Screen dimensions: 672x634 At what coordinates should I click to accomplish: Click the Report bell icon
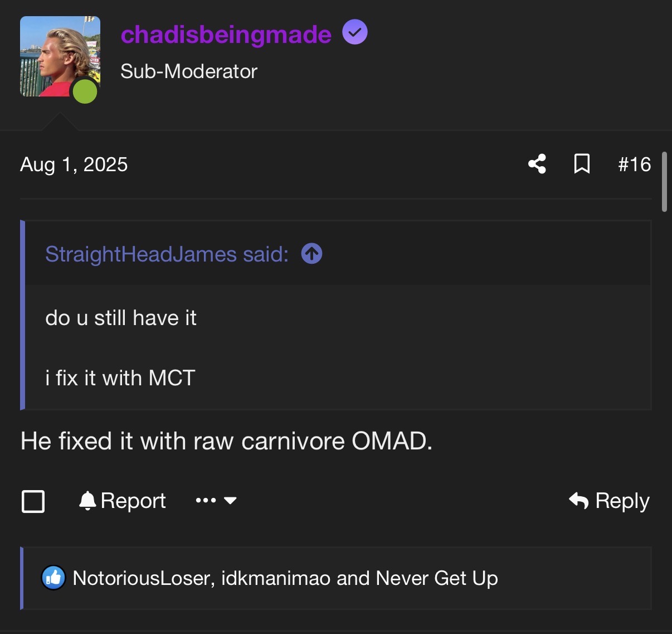click(x=87, y=501)
